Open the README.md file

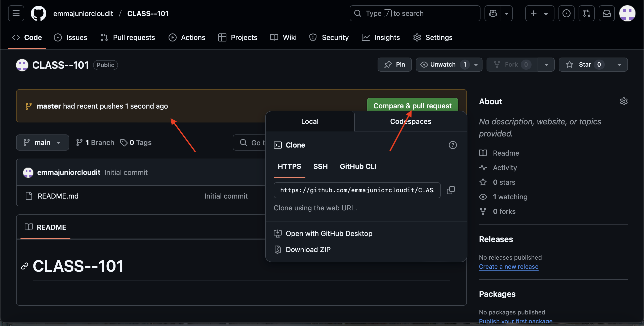pos(58,196)
